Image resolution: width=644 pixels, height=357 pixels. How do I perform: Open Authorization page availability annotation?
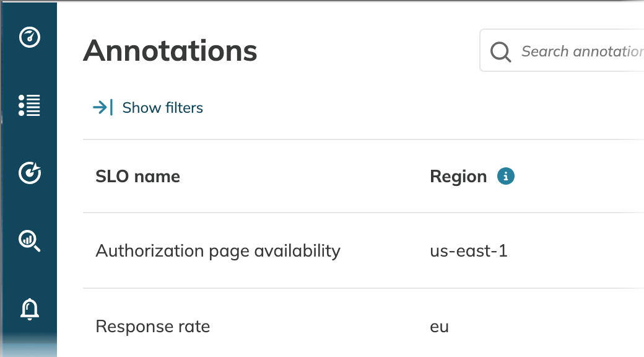[x=218, y=251]
